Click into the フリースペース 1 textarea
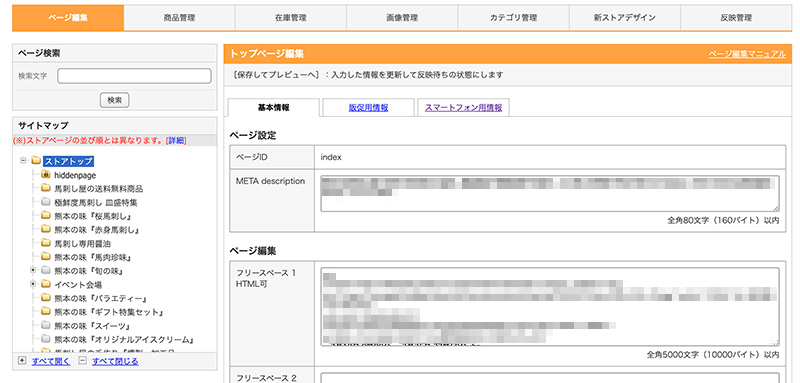The image size is (800, 383). [550, 307]
